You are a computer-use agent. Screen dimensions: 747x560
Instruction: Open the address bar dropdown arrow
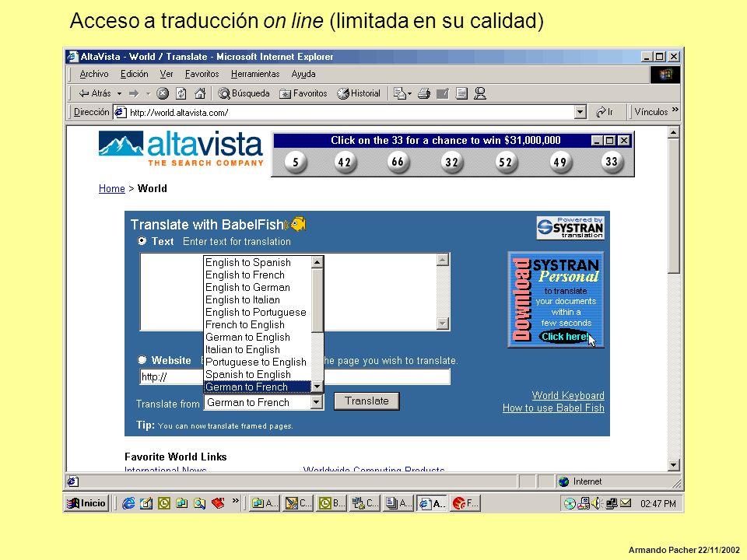point(580,112)
